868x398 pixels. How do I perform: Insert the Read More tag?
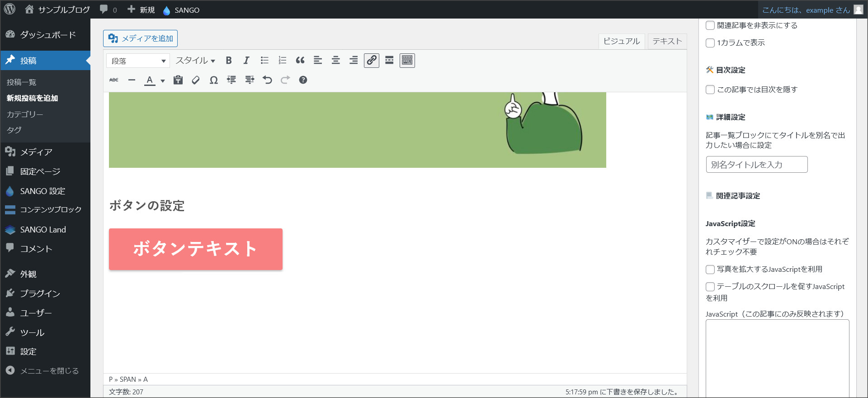click(x=389, y=61)
